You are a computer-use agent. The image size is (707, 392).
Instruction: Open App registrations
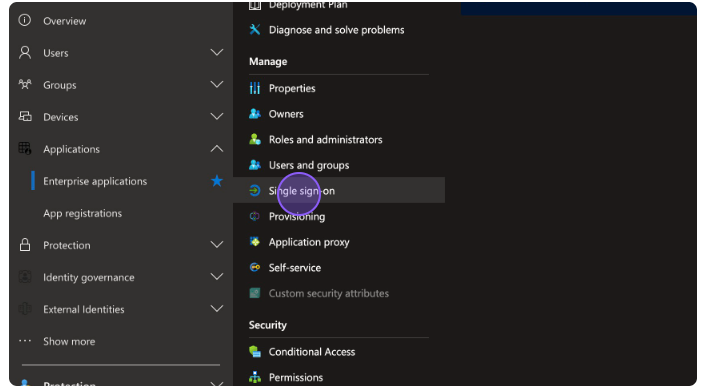click(83, 213)
